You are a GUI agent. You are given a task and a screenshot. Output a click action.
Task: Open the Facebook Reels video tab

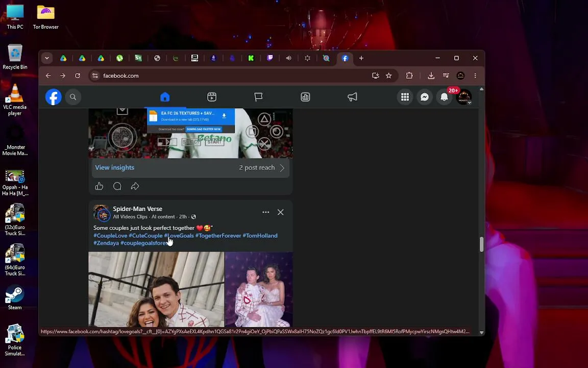coord(212,97)
